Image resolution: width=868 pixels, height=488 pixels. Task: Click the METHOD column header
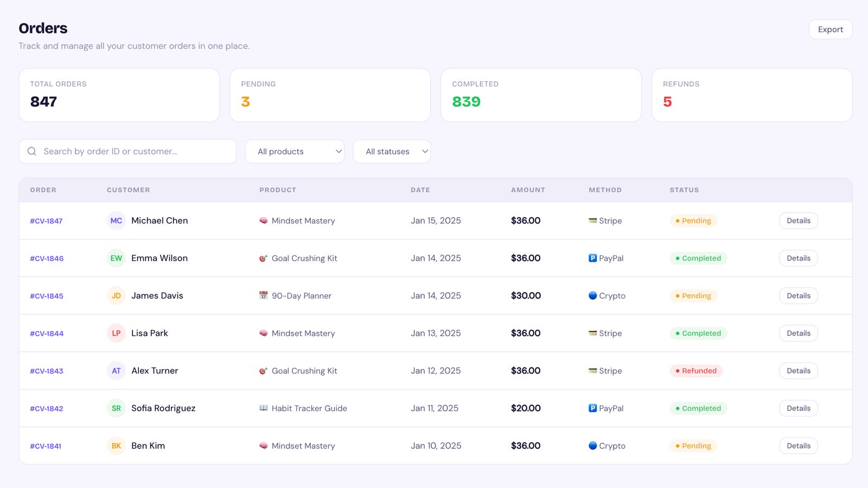coord(605,190)
